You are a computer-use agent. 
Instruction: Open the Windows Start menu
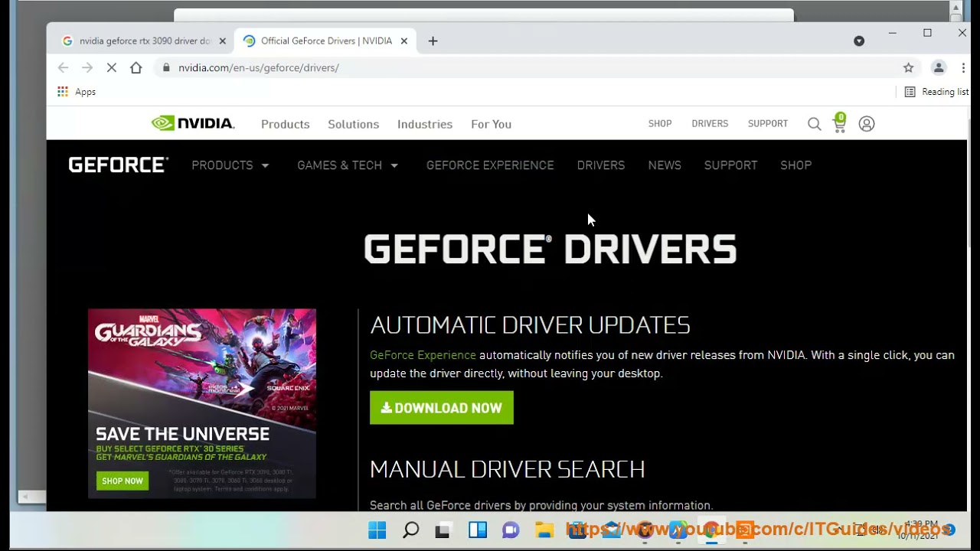tap(377, 530)
